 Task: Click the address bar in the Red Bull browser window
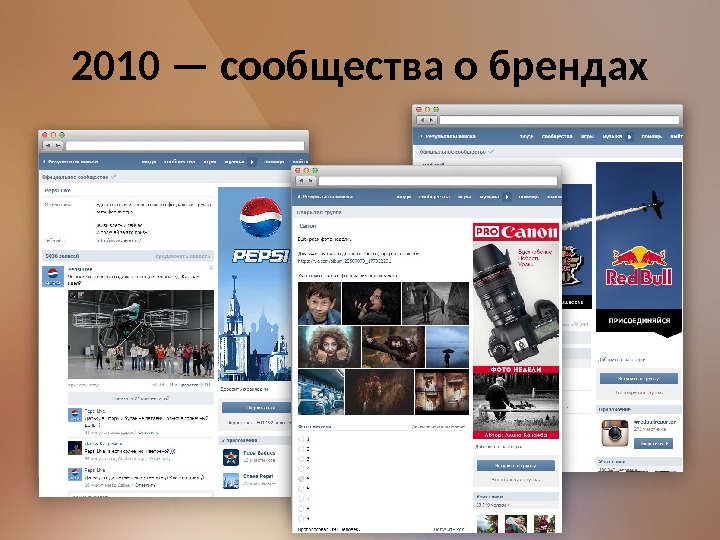559,120
